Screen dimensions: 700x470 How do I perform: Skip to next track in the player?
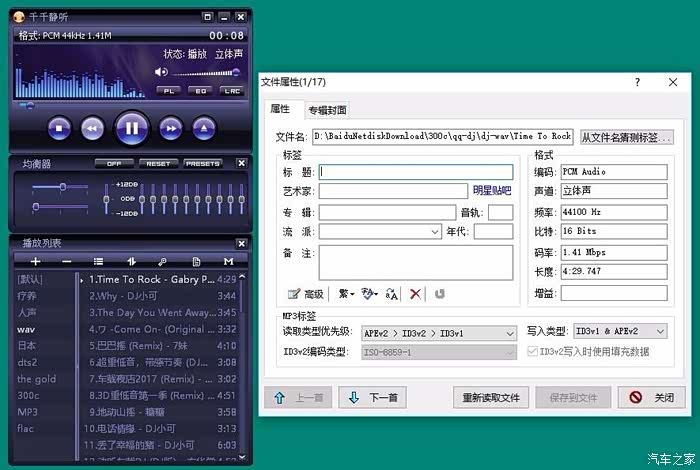tap(171, 128)
